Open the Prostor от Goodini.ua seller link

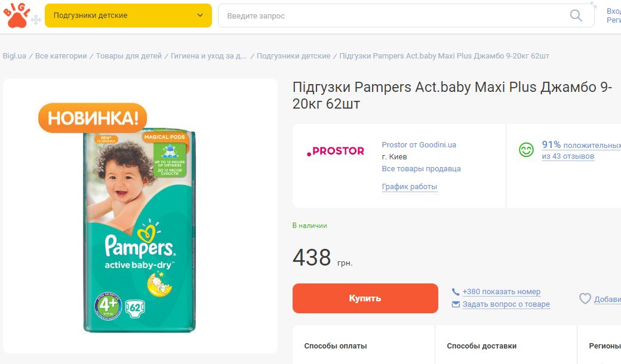point(419,145)
